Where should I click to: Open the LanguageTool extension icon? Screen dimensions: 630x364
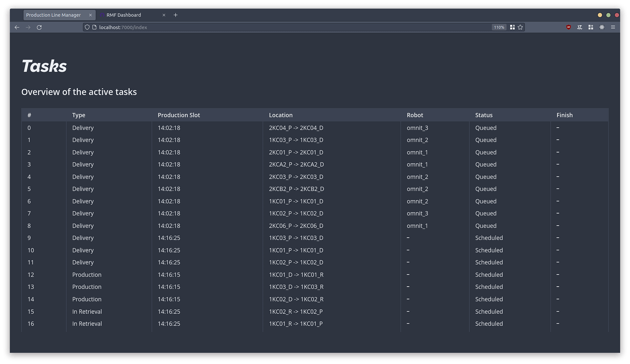coord(580,27)
